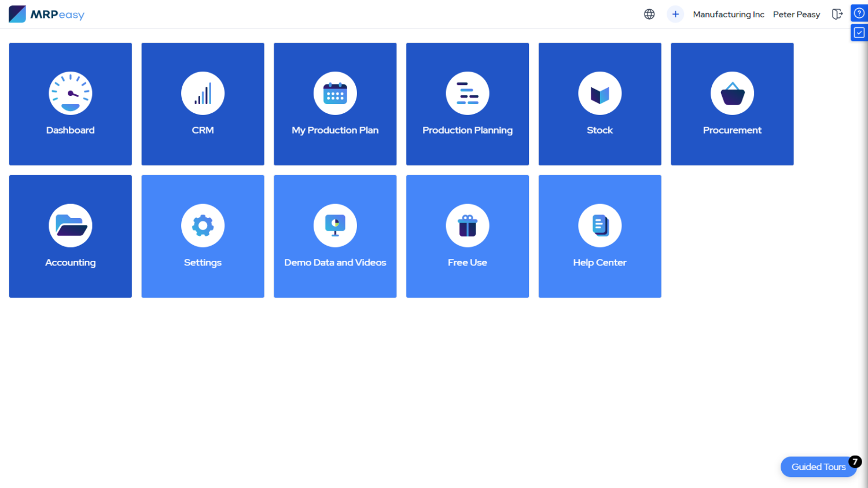The height and width of the screenshot is (488, 868).
Task: Start the Guided Tours
Action: tap(818, 467)
